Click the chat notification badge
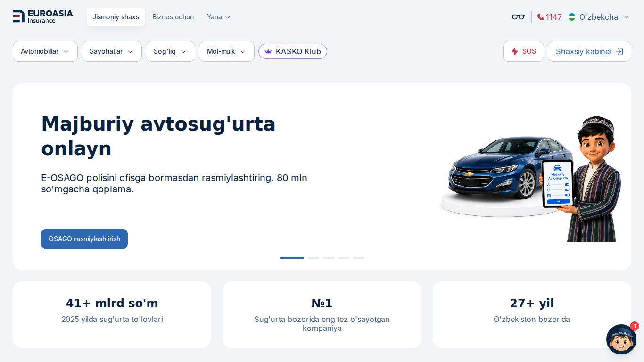This screenshot has height=362, width=644. point(635,326)
